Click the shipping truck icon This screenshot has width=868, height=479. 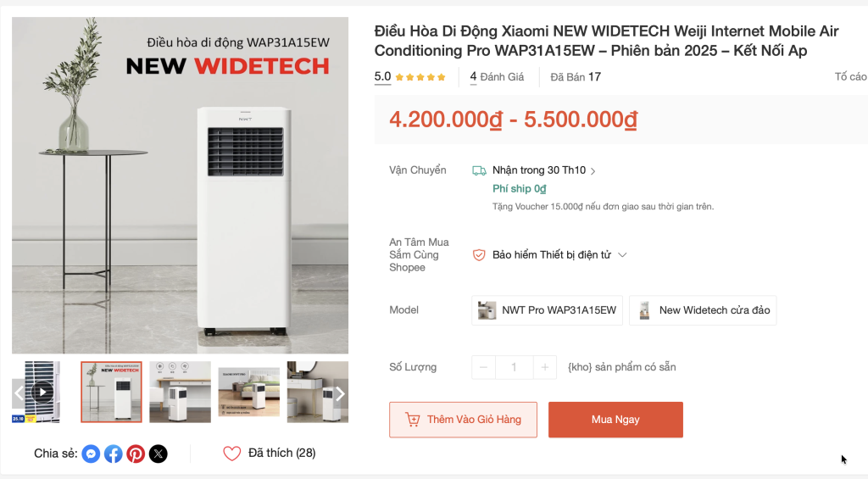coord(480,170)
